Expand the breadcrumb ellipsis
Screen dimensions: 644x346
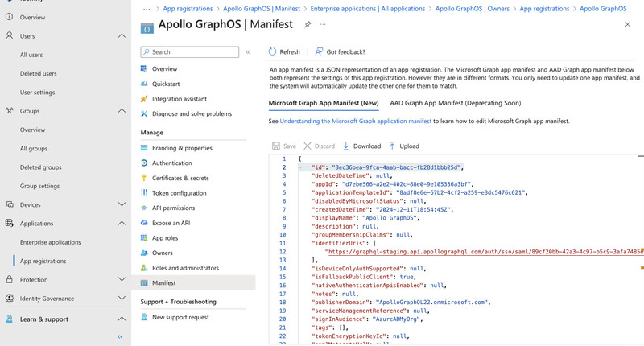click(x=147, y=9)
